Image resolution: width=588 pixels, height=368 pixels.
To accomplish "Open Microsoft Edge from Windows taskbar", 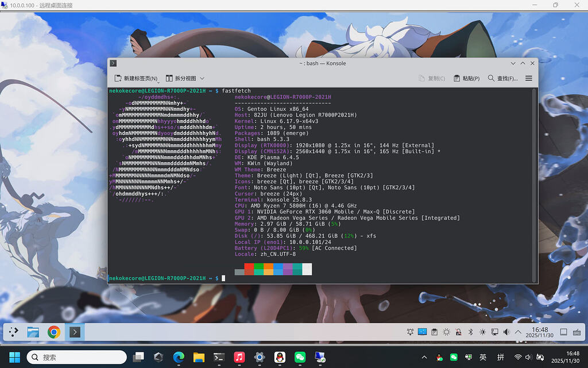I will point(179,357).
